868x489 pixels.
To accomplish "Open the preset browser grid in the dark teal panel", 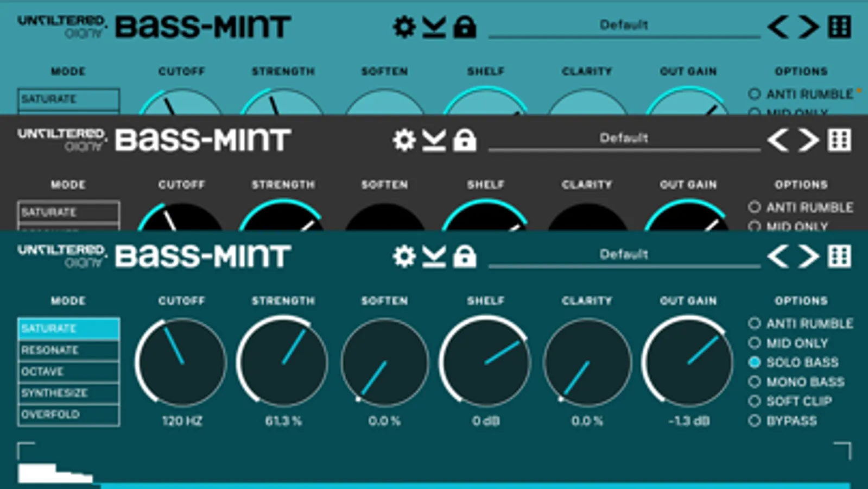I will 839,256.
